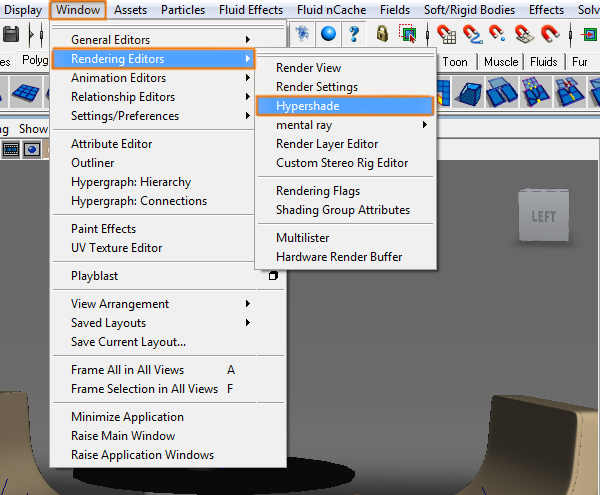Toggle the padlock selection lock icon
Screen dimensions: 600x495
click(x=382, y=34)
